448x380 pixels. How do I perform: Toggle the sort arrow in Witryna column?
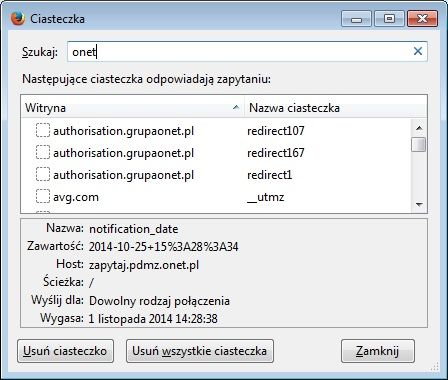[236, 107]
